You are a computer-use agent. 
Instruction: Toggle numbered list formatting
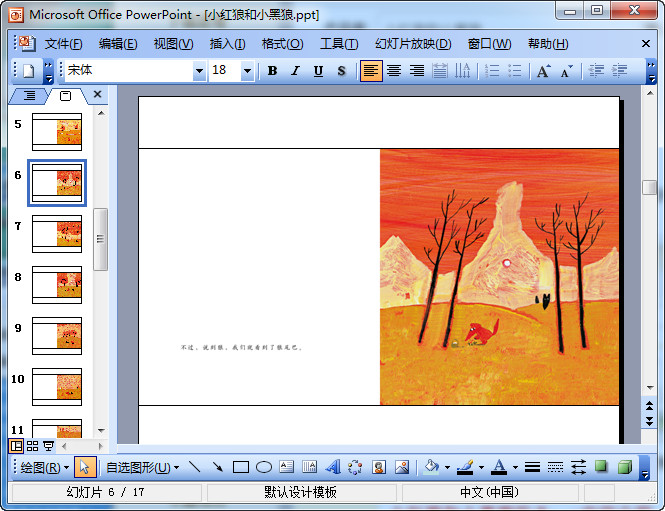[x=492, y=71]
